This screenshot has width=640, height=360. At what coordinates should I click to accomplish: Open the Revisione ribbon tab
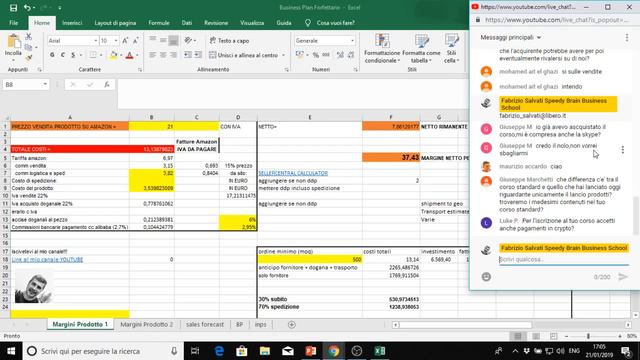[216, 23]
